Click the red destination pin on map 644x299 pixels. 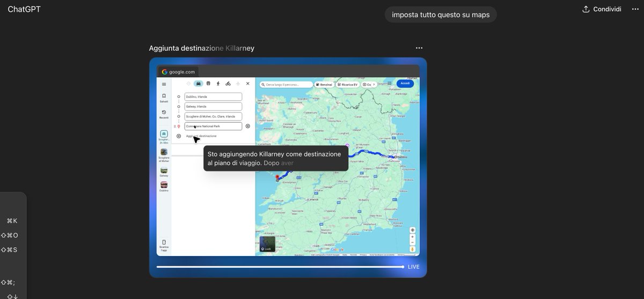277,177
